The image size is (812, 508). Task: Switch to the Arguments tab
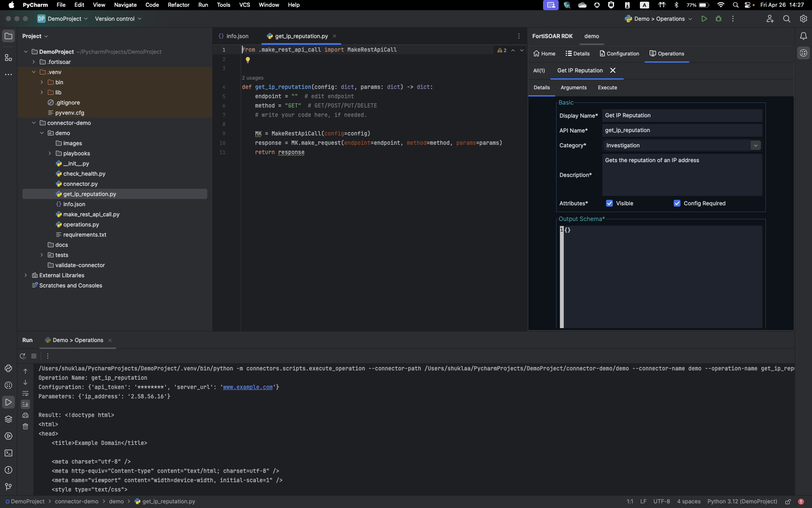coord(573,88)
